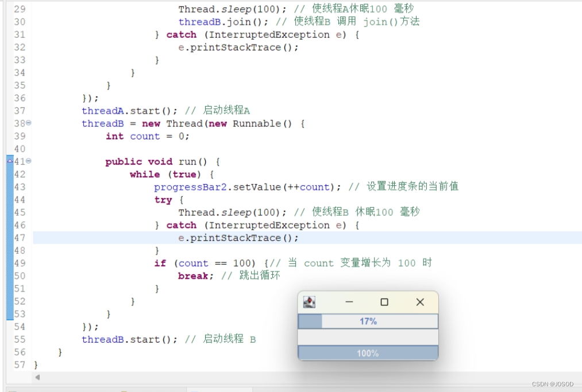Image resolution: width=582 pixels, height=392 pixels.
Task: Click progressBar2.setValue on line 43
Action: (x=217, y=187)
